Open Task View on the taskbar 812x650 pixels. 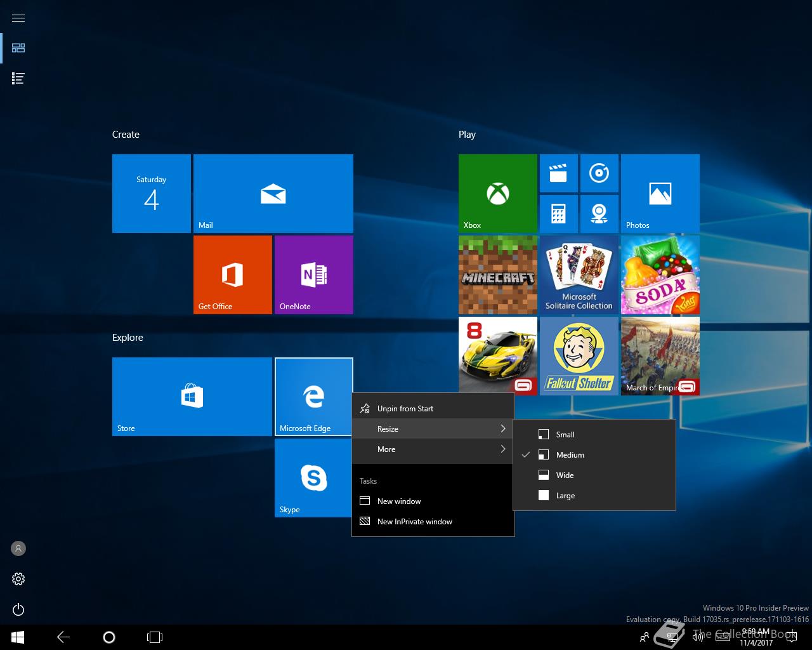coord(155,637)
